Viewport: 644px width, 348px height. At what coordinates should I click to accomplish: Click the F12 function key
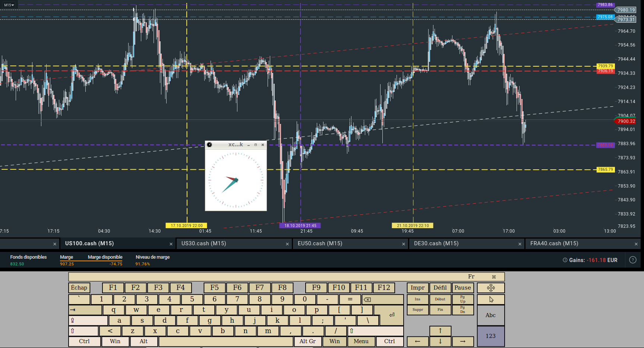(384, 288)
